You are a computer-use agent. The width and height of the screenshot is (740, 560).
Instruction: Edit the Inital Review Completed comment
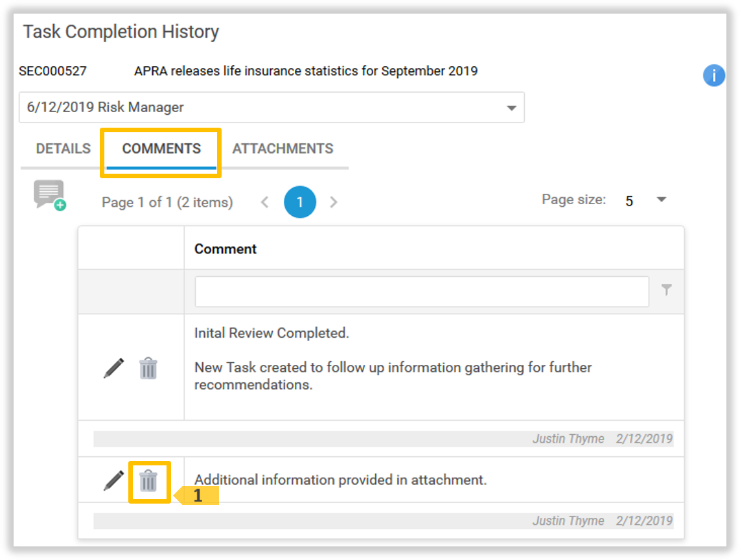coord(113,368)
